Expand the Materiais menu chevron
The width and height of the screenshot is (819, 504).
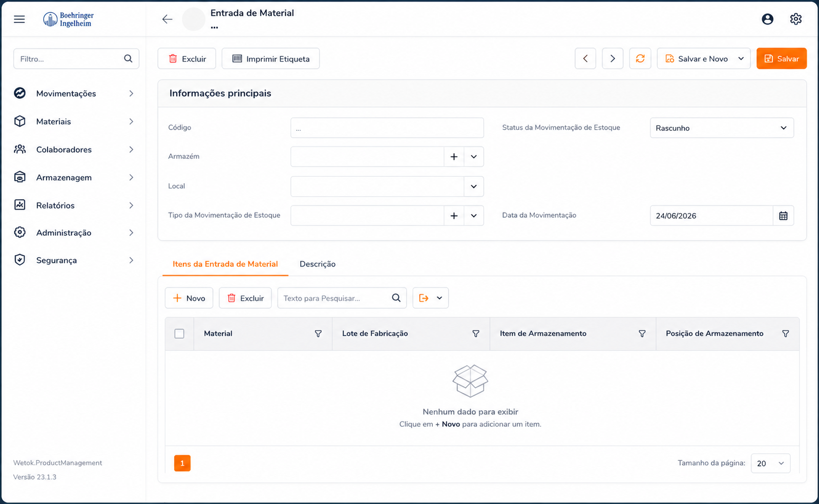tap(131, 121)
